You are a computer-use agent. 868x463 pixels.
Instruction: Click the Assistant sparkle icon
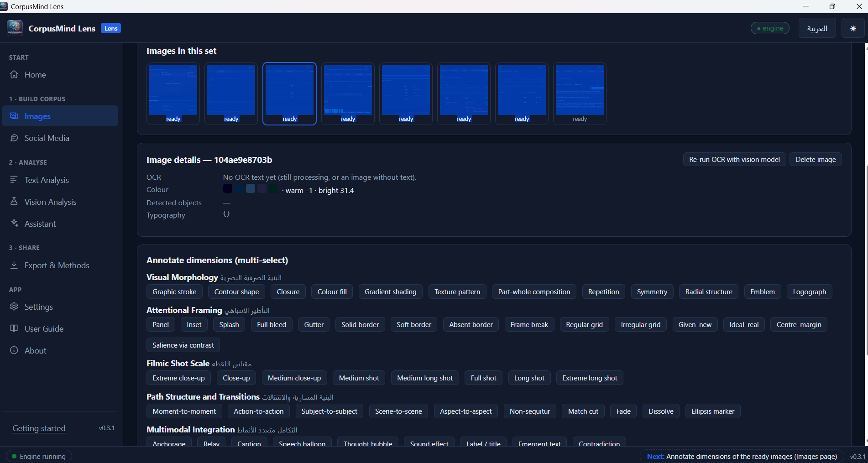pos(14,223)
